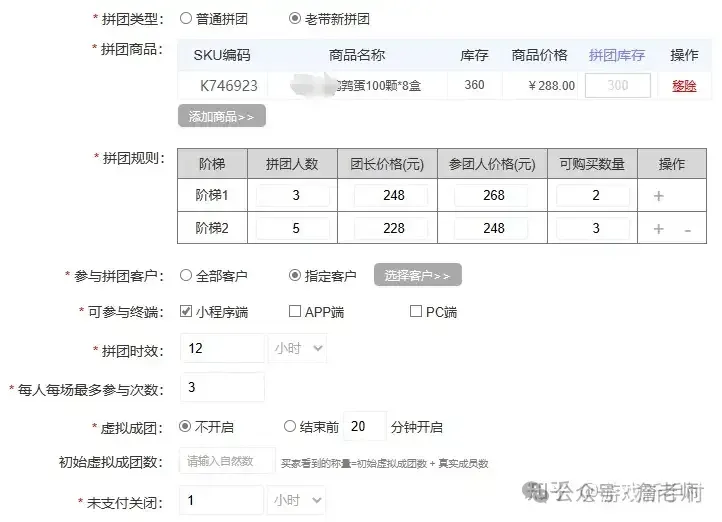Edit 阶梯1 参团人价格 field 268
Viewport: 722px width, 522px height.
491,195
